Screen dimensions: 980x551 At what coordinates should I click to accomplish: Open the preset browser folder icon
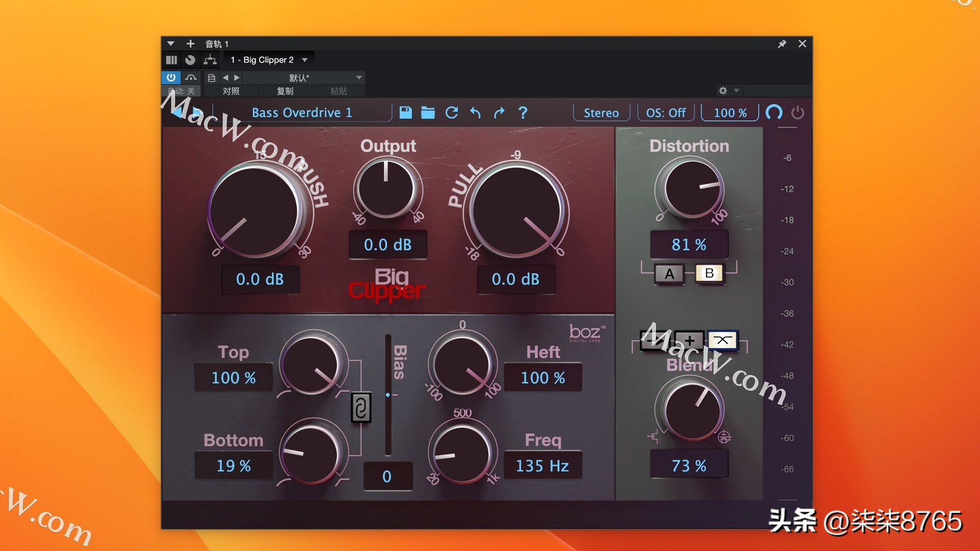coord(428,113)
